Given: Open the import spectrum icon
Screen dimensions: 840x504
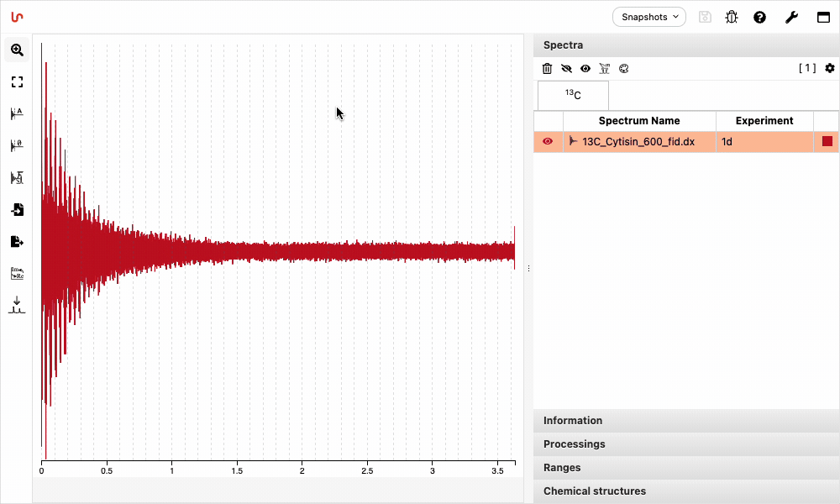Looking at the screenshot, I should click(x=17, y=209).
